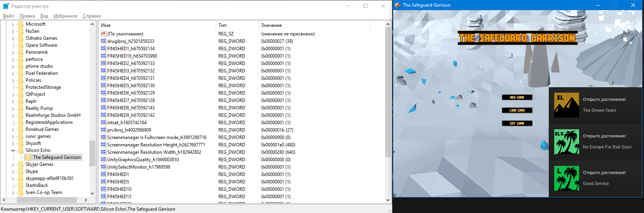Click the DWORD icon of UnitySelectMonitor_h17969598
644x213 pixels.
click(103, 167)
